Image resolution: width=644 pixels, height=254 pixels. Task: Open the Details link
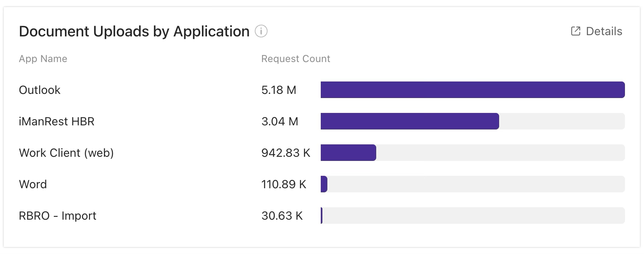pos(596,31)
